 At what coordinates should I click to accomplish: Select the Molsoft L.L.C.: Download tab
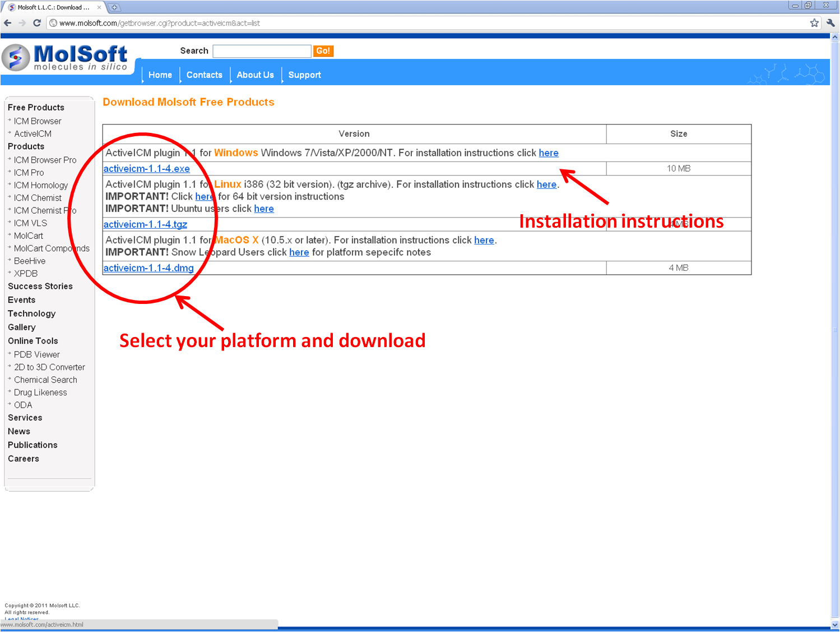pos(53,7)
